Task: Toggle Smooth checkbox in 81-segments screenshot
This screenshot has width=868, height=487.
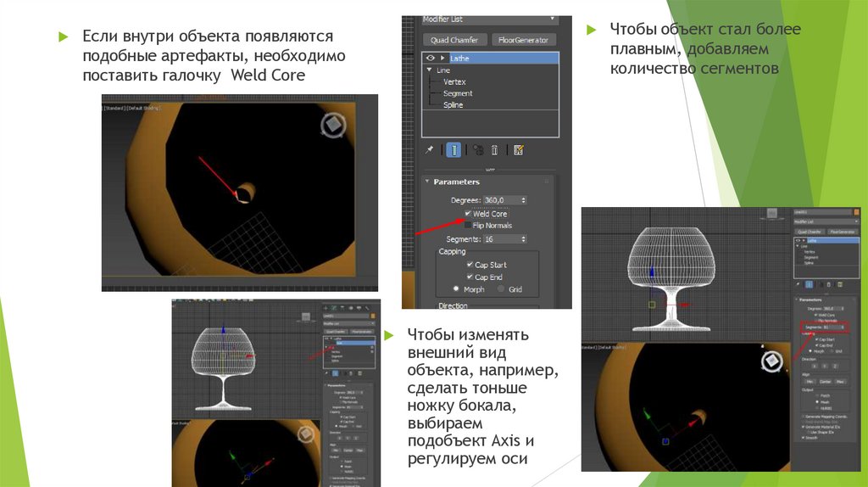Action: coord(803,438)
